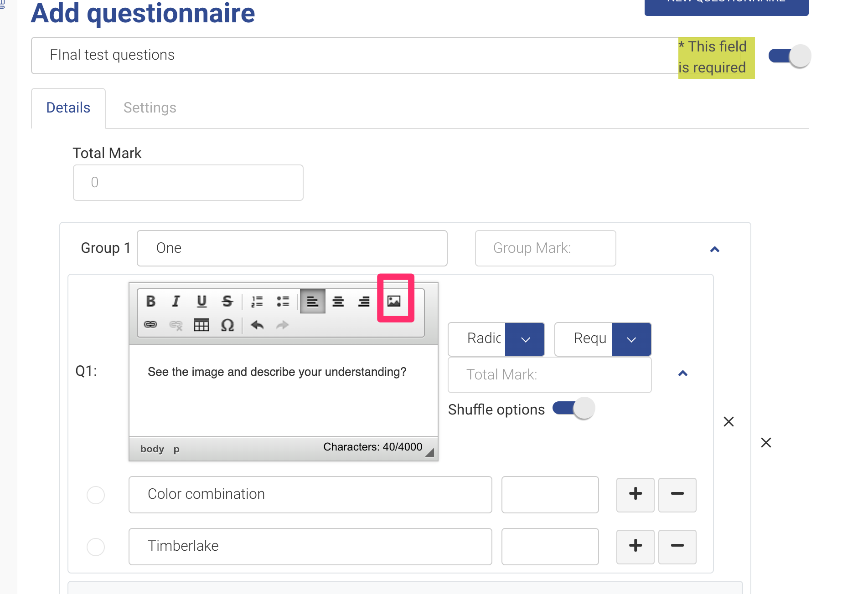Insert a numbered list
868x594 pixels.
(257, 301)
